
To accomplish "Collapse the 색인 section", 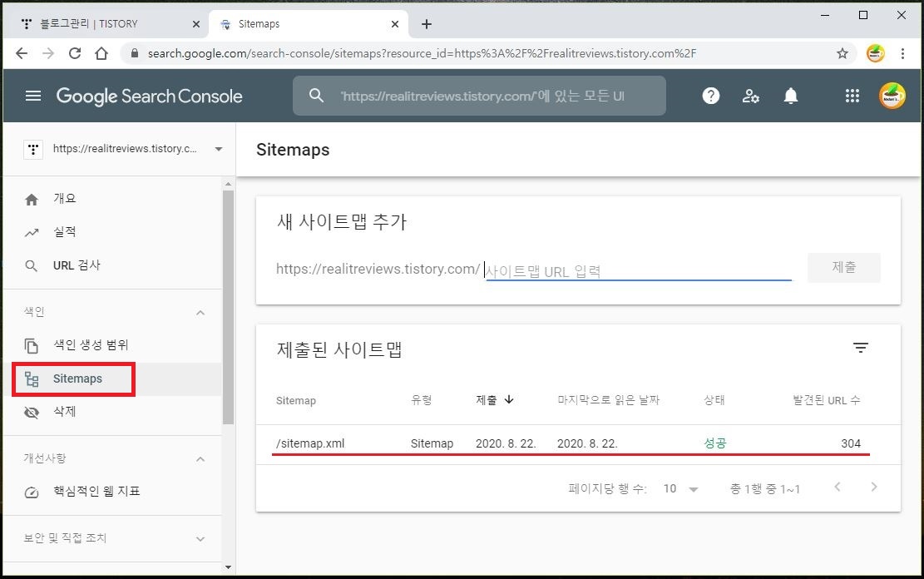I will pyautogui.click(x=200, y=313).
